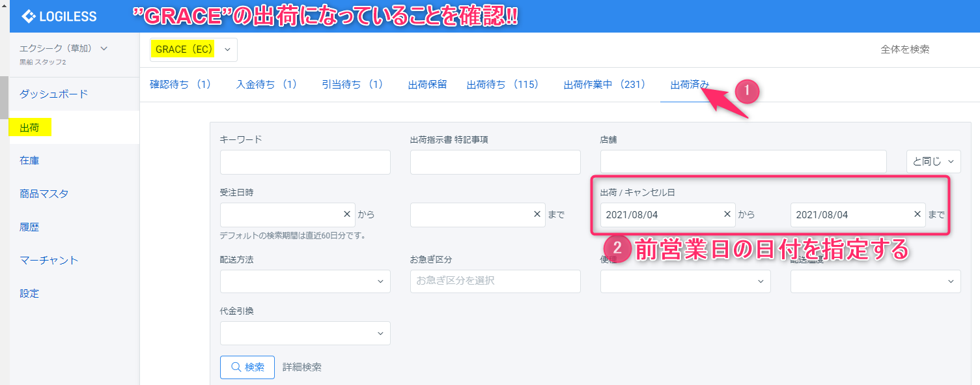Click the 検索 search button
Image resolution: width=980 pixels, height=385 pixels.
[247, 367]
